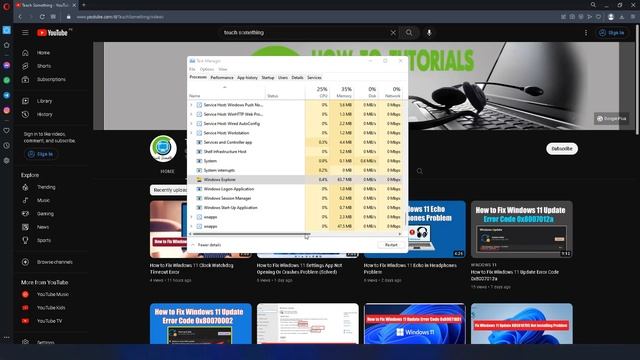Image resolution: width=640 pixels, height=360 pixels.
Task: Open Opera sidebar settings gear
Action: click(7, 160)
